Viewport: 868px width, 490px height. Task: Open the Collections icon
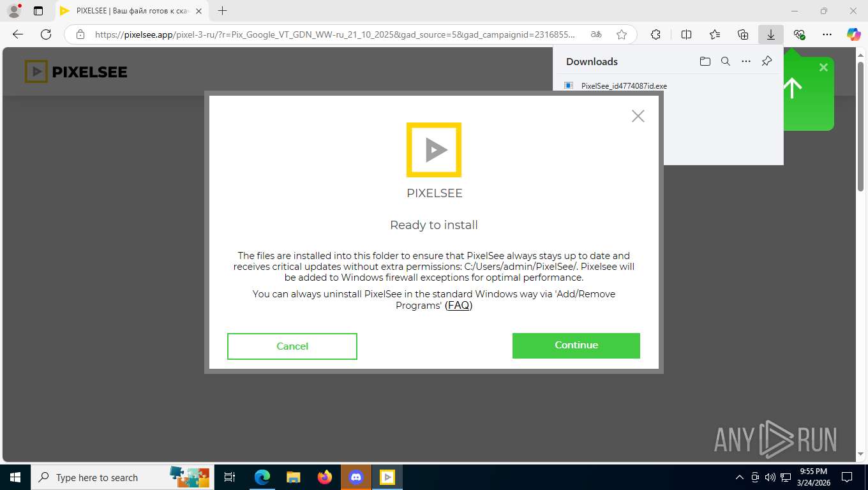coord(743,34)
